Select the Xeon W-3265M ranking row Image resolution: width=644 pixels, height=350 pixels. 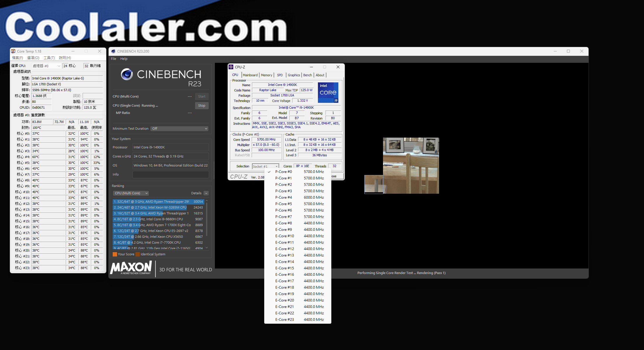pyautogui.click(x=158, y=207)
